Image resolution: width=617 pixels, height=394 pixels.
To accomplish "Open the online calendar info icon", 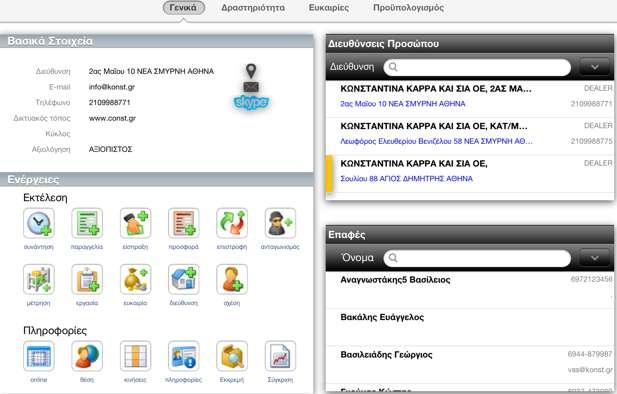I will pos(39,356).
